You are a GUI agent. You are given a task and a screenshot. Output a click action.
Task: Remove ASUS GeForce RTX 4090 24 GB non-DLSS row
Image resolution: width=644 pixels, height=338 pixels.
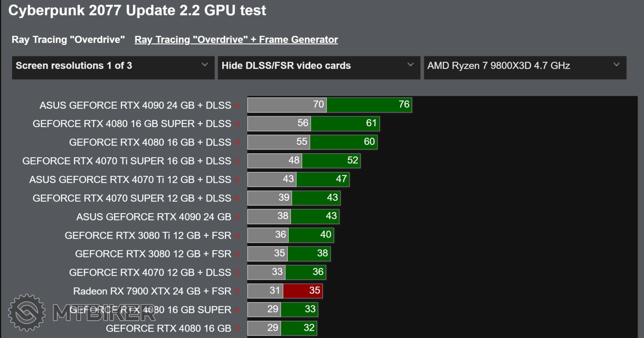[237, 218]
